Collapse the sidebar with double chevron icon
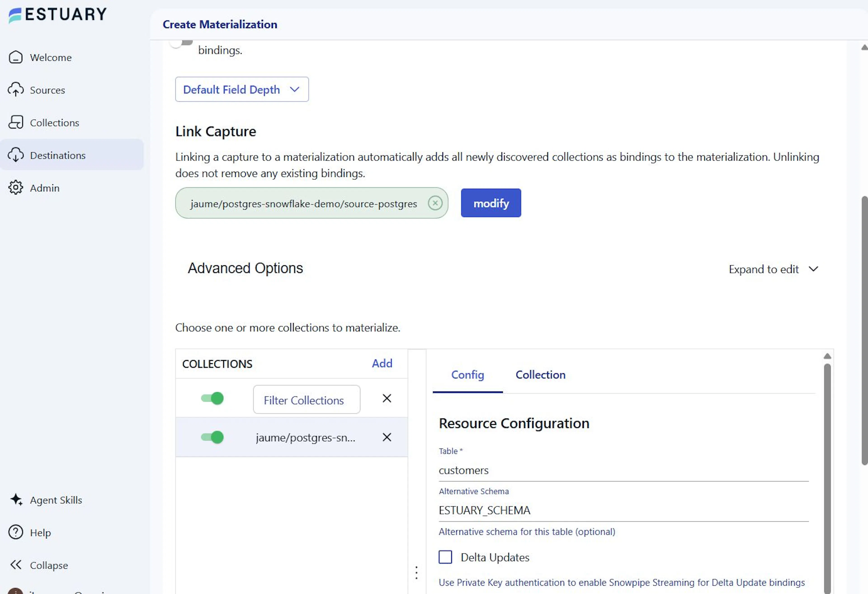 tap(16, 564)
